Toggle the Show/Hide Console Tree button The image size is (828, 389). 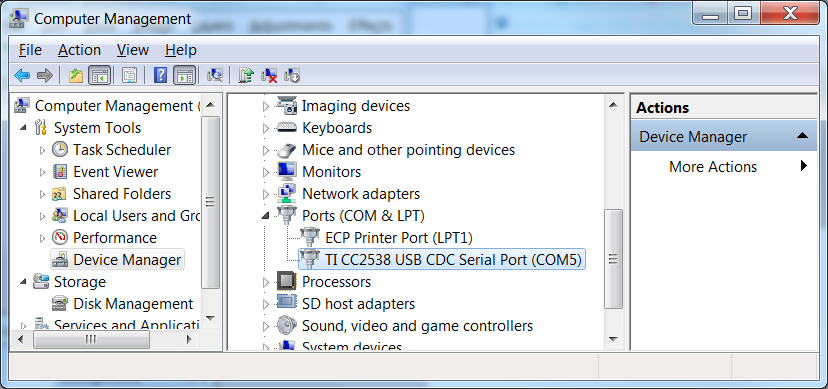[x=99, y=75]
